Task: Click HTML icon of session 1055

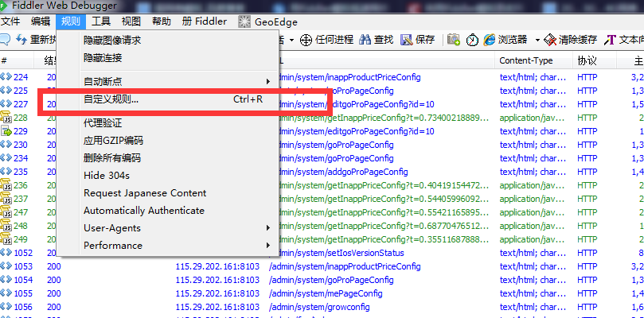Action: point(6,293)
